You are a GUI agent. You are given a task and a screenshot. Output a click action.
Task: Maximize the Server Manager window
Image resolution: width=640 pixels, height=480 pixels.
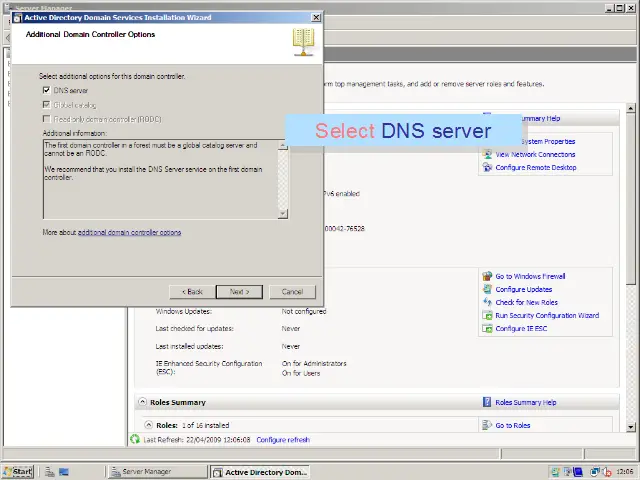click(x=620, y=8)
